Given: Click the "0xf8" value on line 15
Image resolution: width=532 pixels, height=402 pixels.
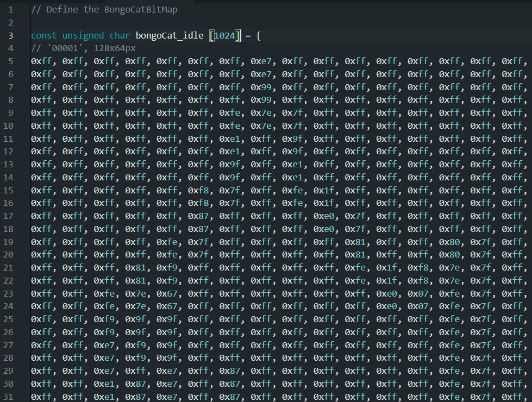Looking at the screenshot, I should (198, 190).
